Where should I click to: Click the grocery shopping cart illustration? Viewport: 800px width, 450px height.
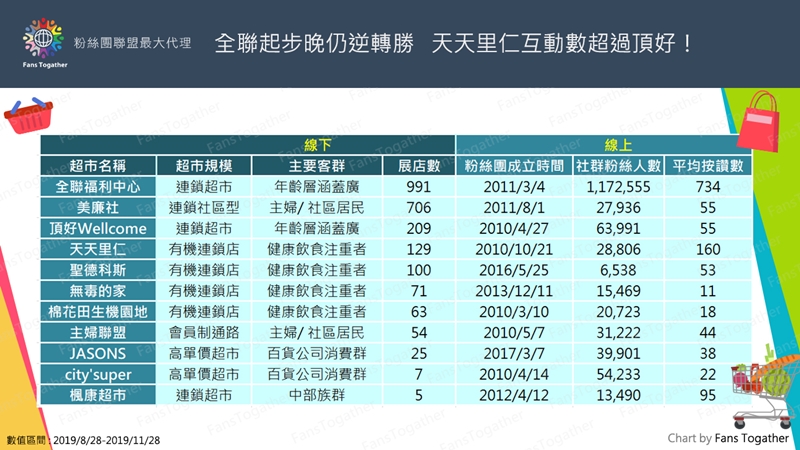coord(764,387)
